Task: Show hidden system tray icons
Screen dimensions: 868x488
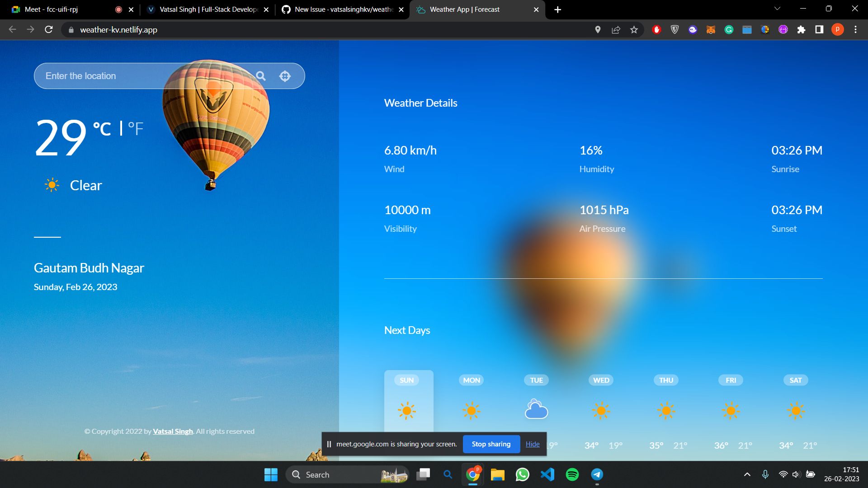Action: point(747,474)
